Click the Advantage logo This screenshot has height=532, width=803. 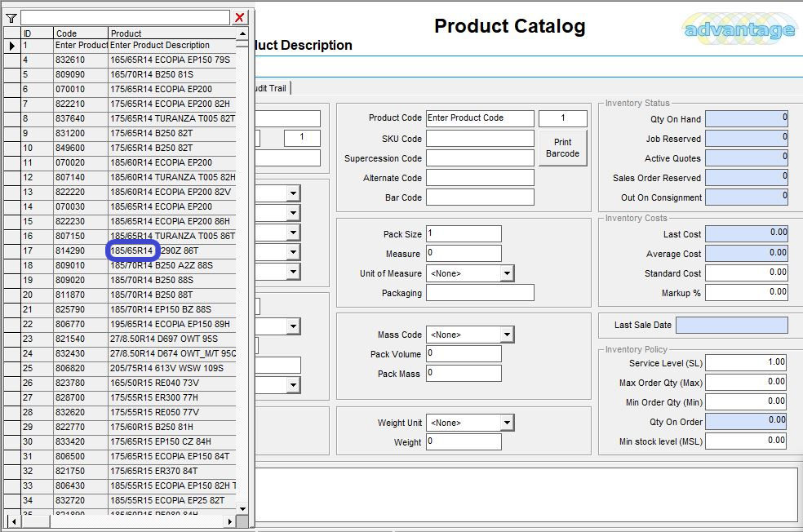click(x=739, y=29)
